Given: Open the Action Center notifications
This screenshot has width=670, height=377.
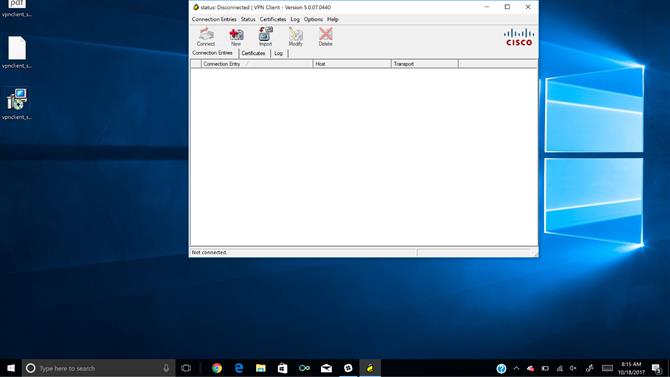Looking at the screenshot, I should point(657,368).
